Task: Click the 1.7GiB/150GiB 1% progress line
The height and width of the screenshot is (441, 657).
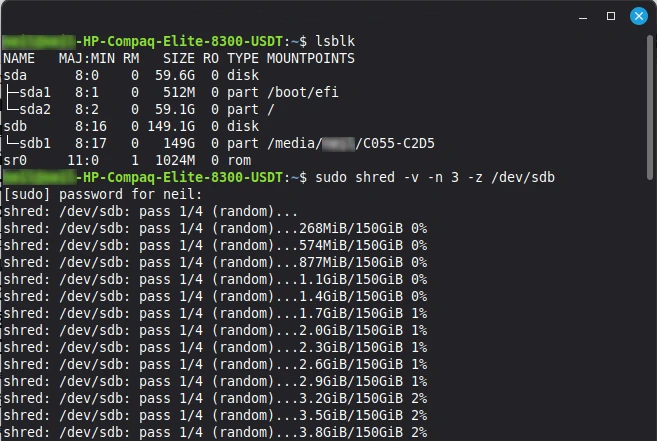Action: 215,313
